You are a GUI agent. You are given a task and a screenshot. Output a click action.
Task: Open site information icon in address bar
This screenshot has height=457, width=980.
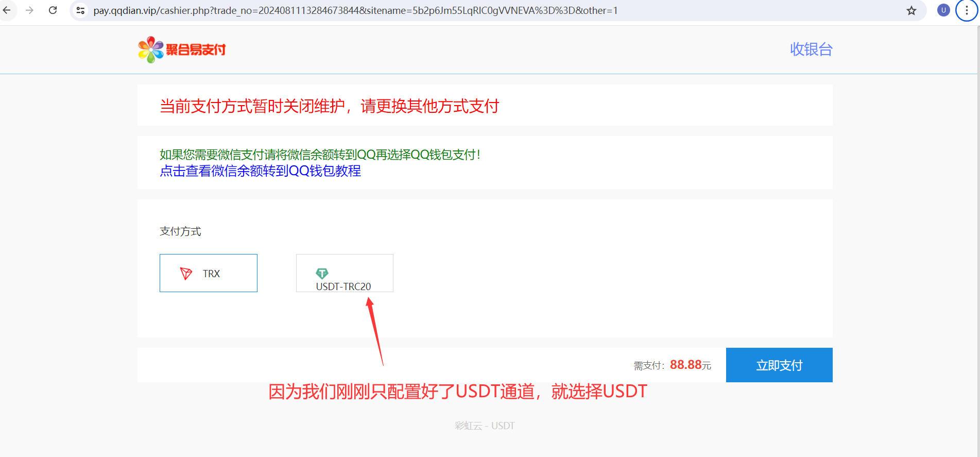coord(80,10)
